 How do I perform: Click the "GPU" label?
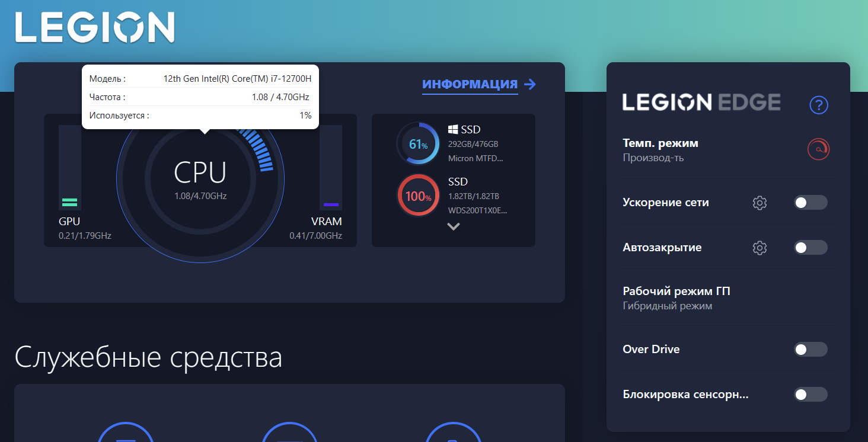point(69,222)
